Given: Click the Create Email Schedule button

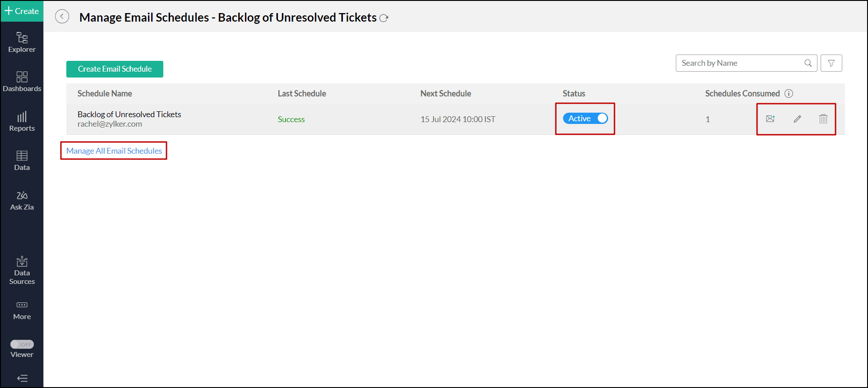Looking at the screenshot, I should tap(115, 69).
